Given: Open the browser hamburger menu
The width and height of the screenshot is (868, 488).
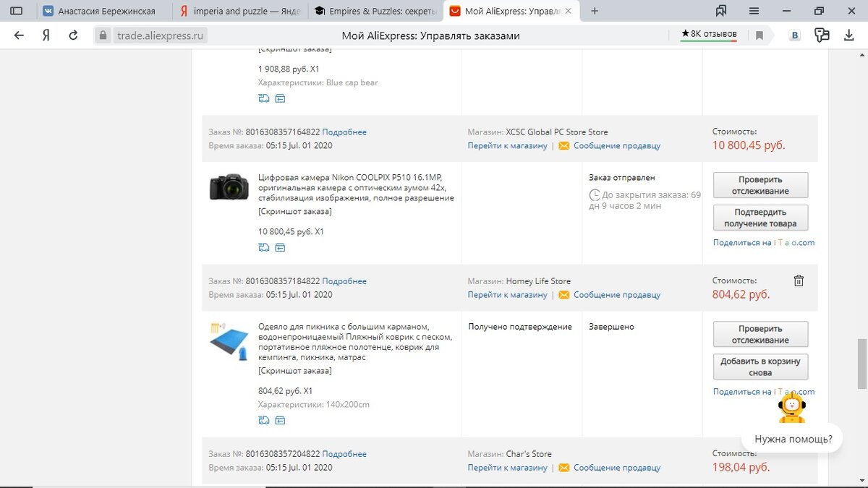Looking at the screenshot, I should [x=754, y=11].
